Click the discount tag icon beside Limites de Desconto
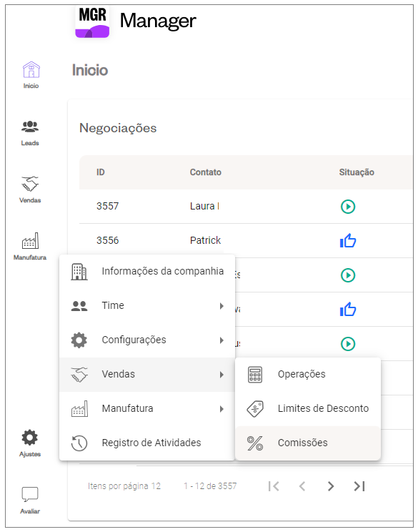Screen dimensions: 418x532 (x=254, y=408)
